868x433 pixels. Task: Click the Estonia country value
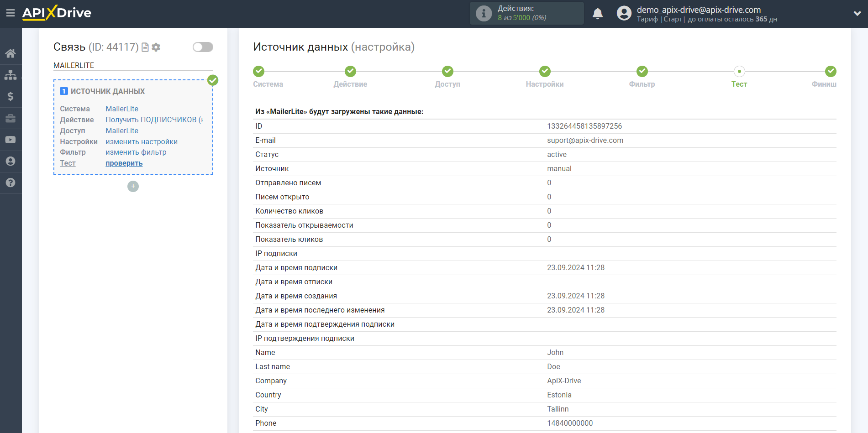coord(559,395)
